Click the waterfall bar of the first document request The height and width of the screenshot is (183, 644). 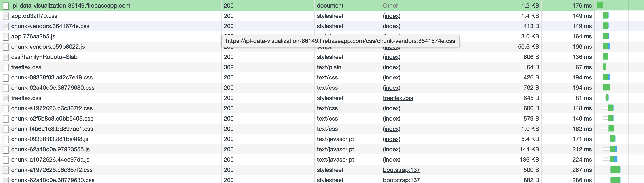(600, 5)
